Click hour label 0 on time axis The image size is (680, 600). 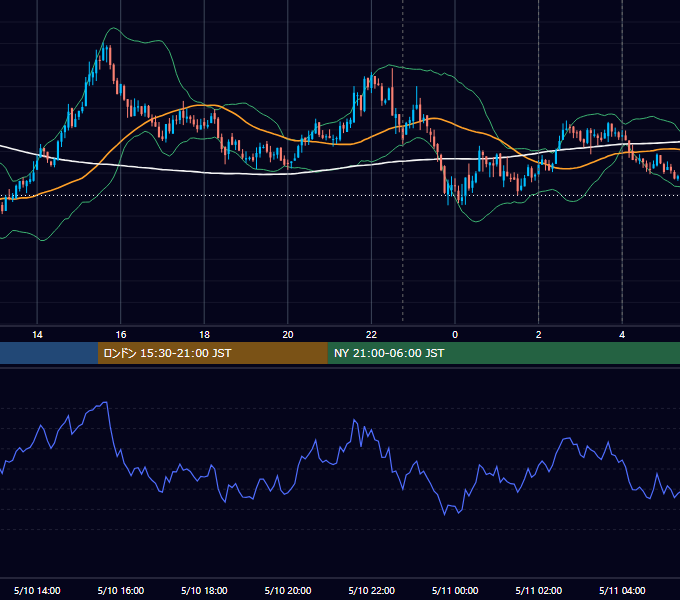pyautogui.click(x=455, y=335)
